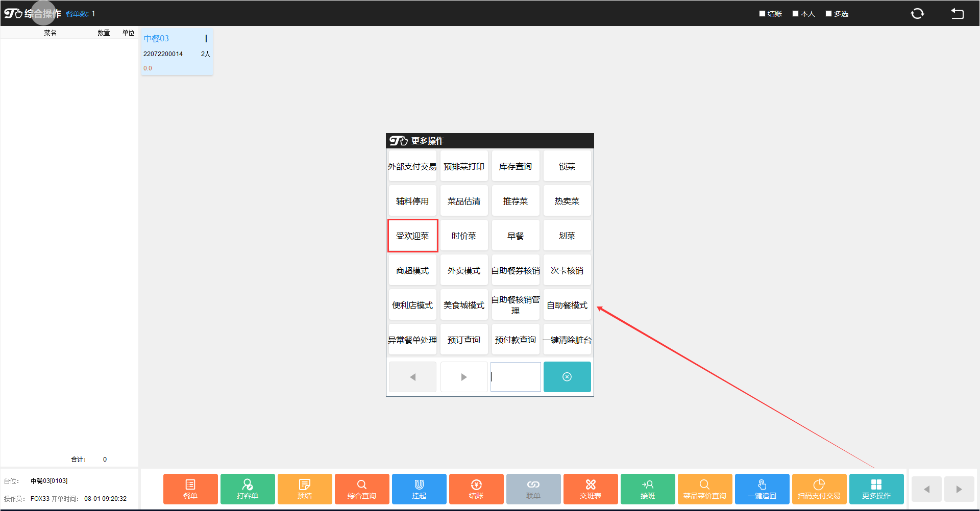Choose 外卖模式 from the operations menu
980x511 pixels.
[464, 270]
